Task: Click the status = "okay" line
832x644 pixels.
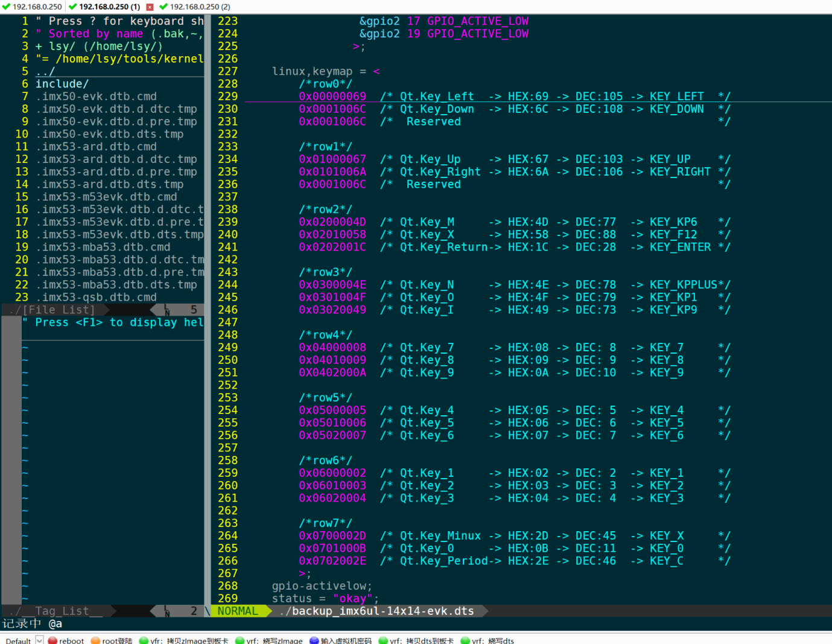Action: (x=325, y=598)
